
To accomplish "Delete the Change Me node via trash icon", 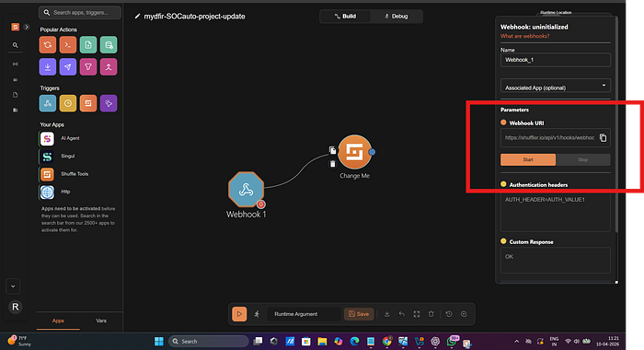I will [x=333, y=164].
